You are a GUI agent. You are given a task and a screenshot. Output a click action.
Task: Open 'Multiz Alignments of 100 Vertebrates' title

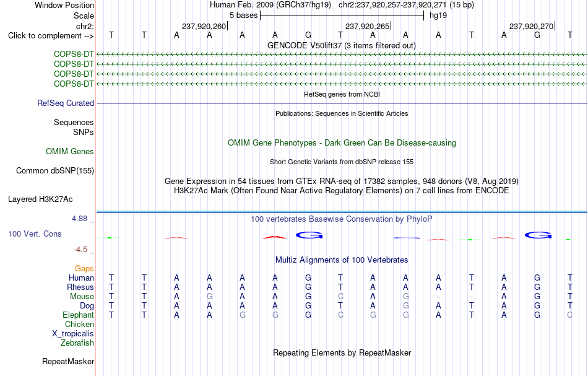click(x=342, y=260)
